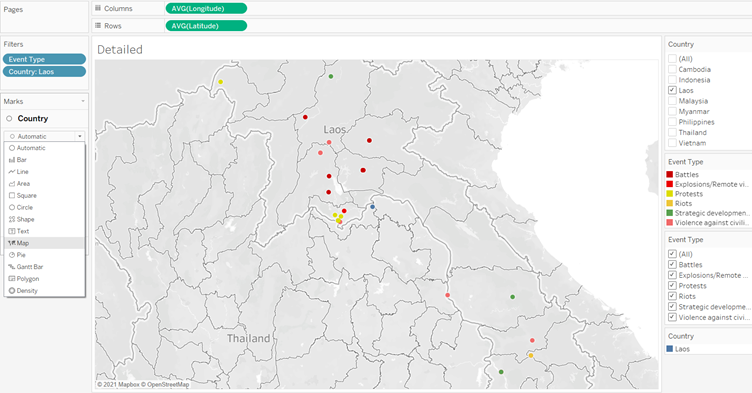
Task: Uncheck the Protests event type filter
Action: [x=672, y=286]
